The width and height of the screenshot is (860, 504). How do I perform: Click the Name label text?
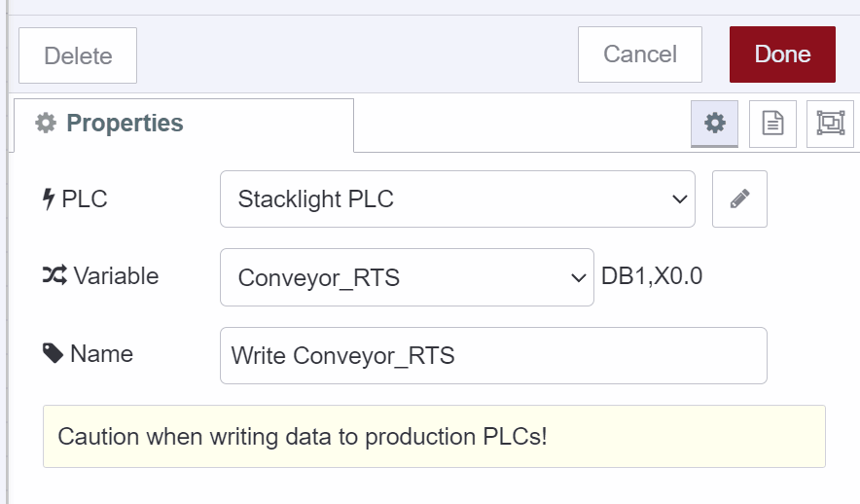pos(101,354)
